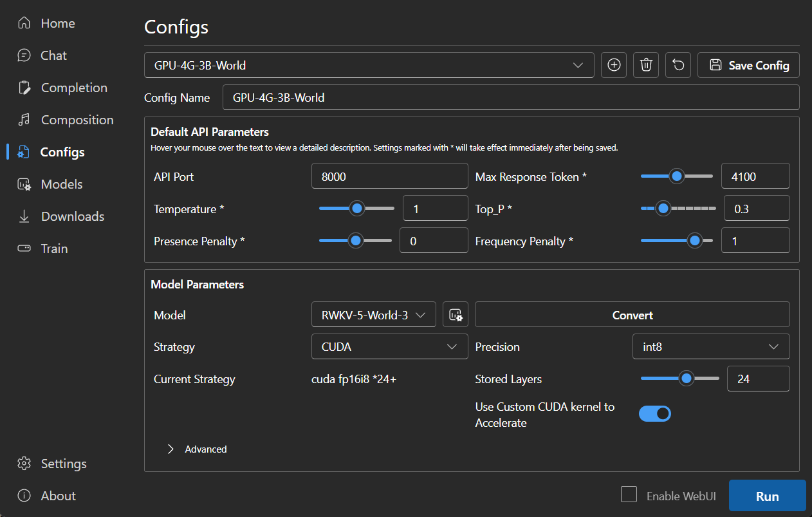Open Settings from the sidebar
Image resolution: width=812 pixels, height=517 pixels.
coord(63,464)
